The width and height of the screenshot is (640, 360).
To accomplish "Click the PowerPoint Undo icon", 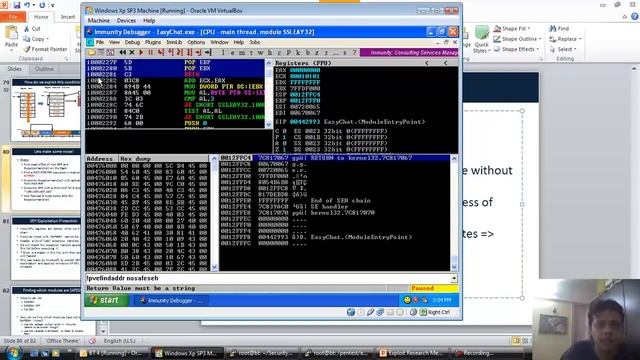I will (x=27, y=5).
